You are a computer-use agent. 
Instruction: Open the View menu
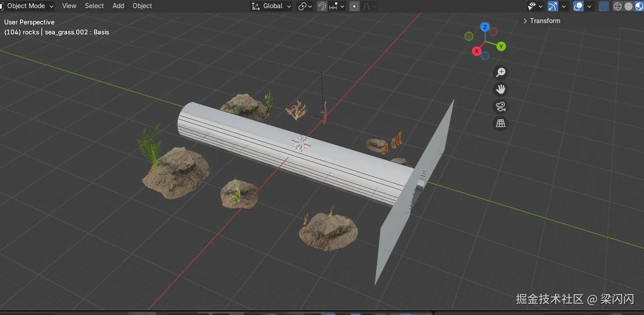[x=69, y=6]
